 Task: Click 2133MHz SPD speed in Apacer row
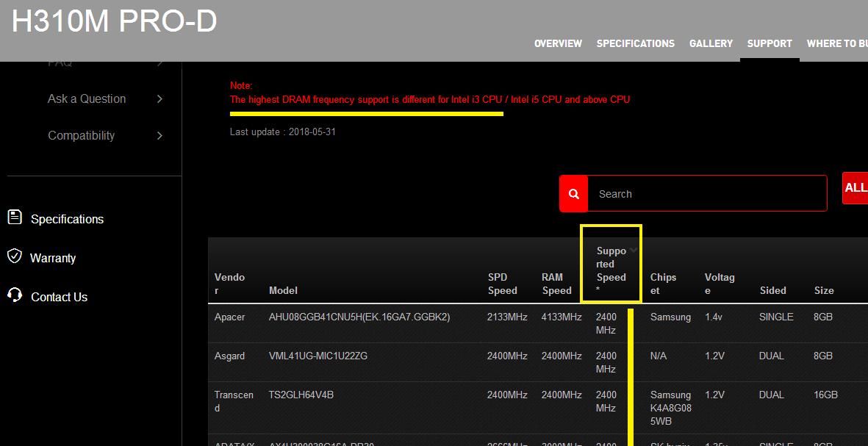pos(507,317)
